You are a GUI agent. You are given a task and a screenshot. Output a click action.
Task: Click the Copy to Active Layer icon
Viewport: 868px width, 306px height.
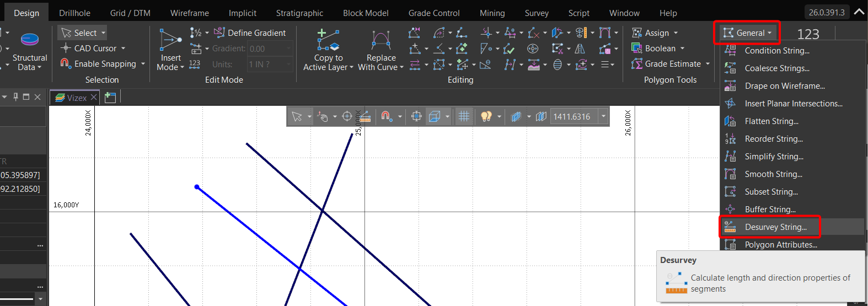328,40
